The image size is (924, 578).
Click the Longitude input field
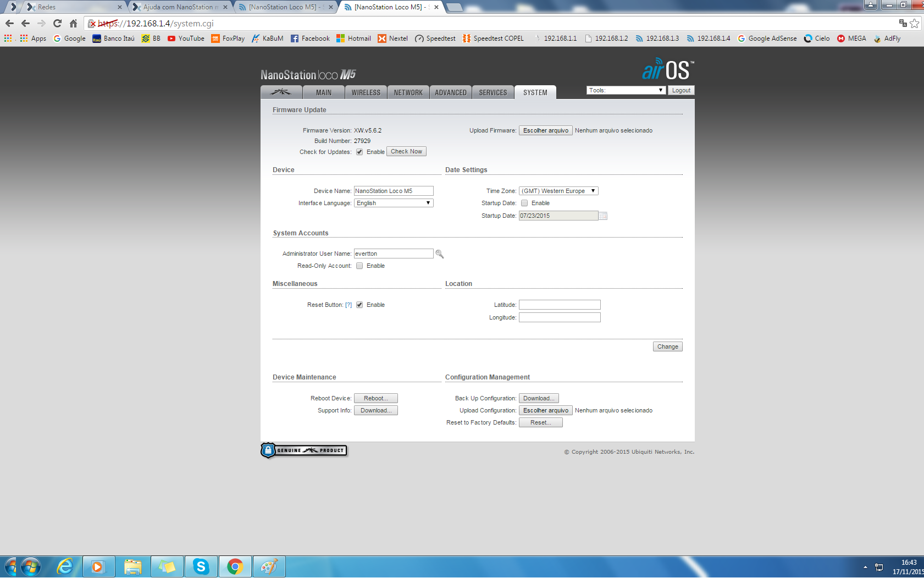tap(560, 317)
